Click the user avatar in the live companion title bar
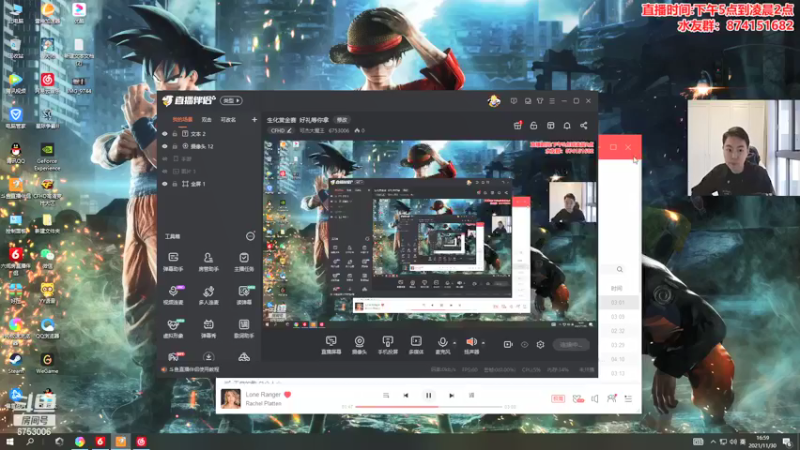The image size is (800, 450). click(494, 101)
